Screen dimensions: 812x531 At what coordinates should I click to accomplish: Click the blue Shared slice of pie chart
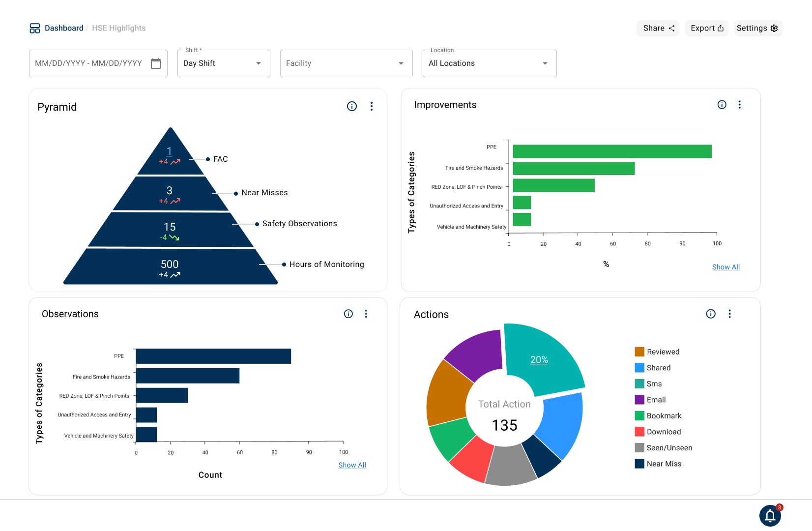coord(562,425)
